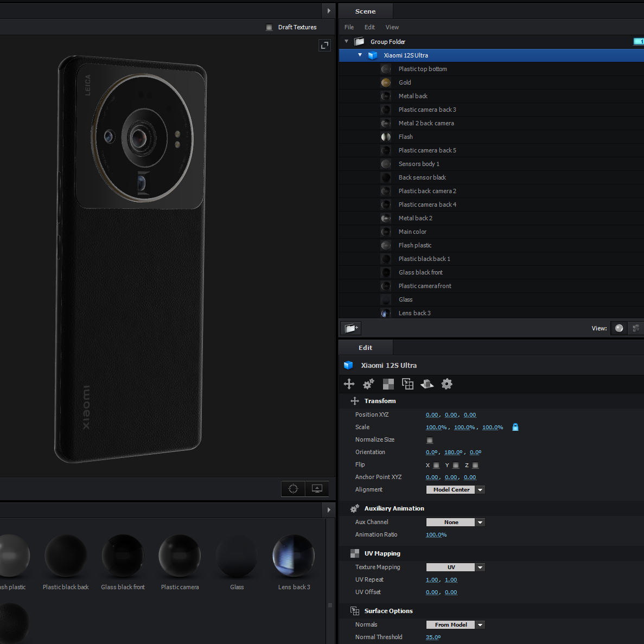The image size is (644, 644).
Task: Open the View menu in Scene panel
Action: click(392, 27)
